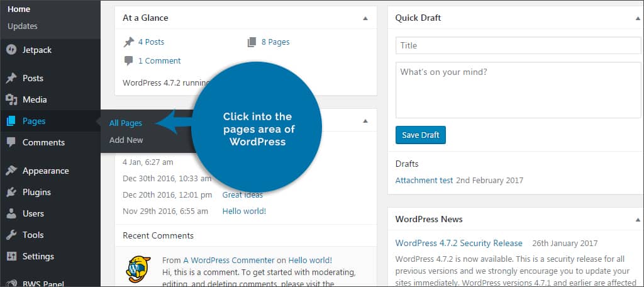Click the Posts pushpin icon in sidebar
Viewport: 644px width, 287px height.
click(x=11, y=78)
